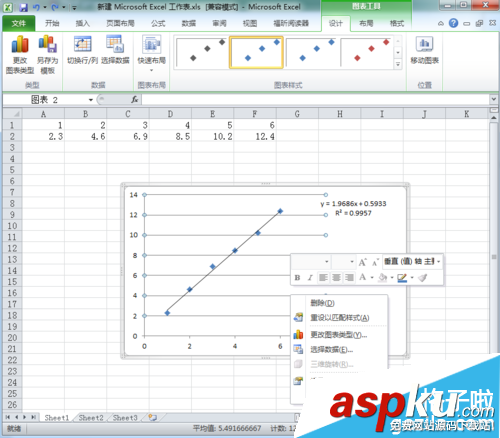Open Customize Quick Access Toolbar dropdown

point(75,7)
